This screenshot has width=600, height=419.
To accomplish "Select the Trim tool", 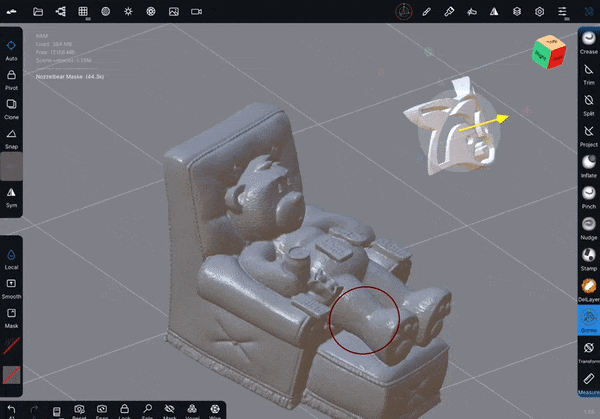I will coord(589,72).
